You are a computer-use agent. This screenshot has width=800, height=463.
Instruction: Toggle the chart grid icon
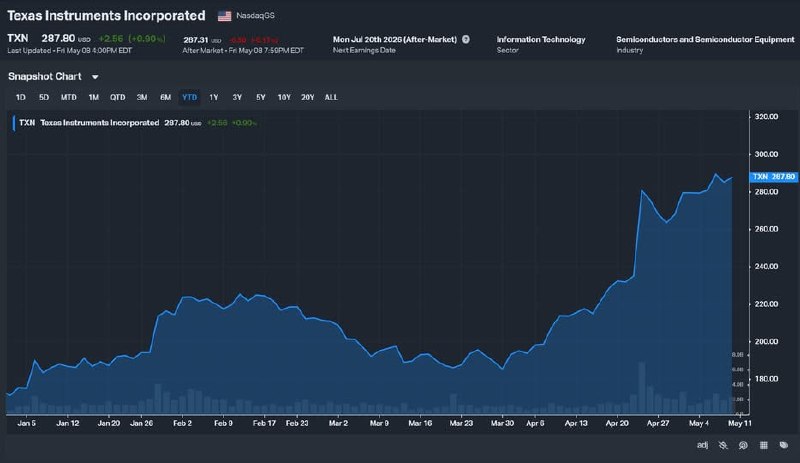[764, 445]
